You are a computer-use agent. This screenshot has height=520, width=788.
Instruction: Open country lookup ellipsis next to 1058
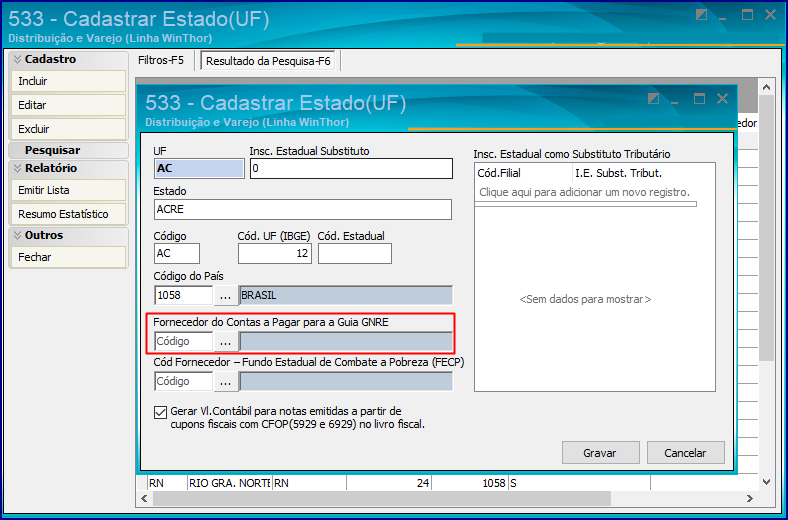coord(226,295)
